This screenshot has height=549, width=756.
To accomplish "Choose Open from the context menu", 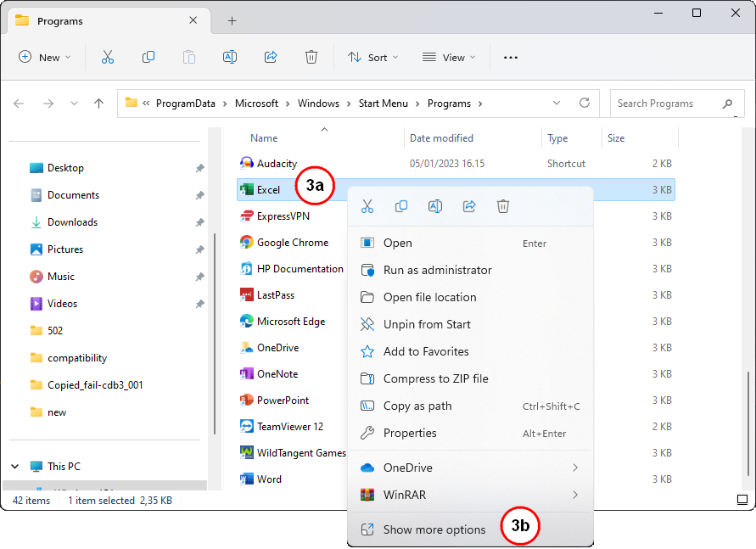I will [x=470, y=243].
